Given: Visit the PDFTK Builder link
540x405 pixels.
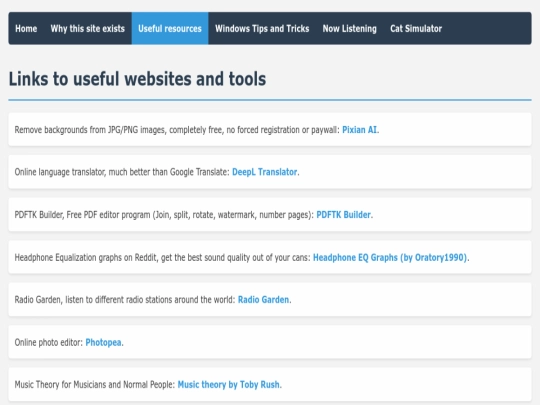Looking at the screenshot, I should coord(343,215).
